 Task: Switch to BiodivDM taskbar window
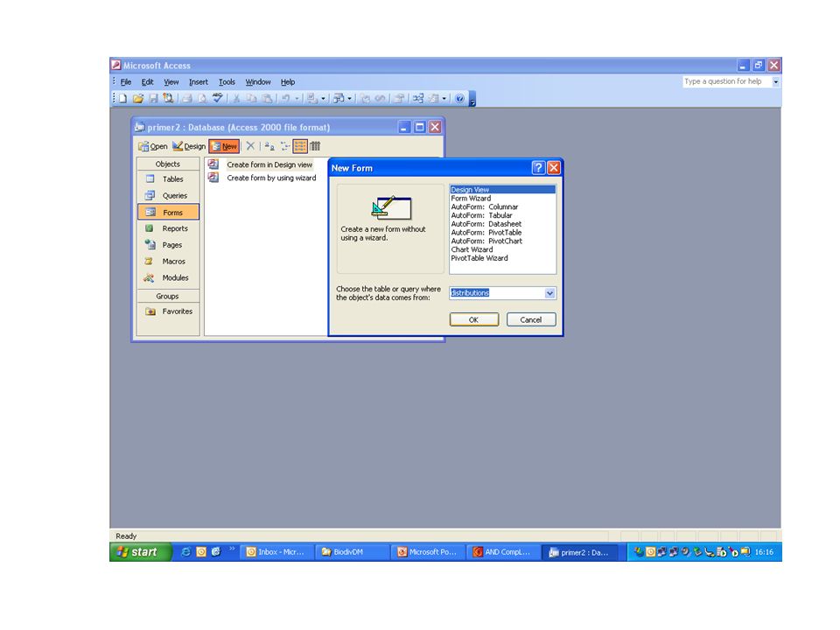point(353,552)
